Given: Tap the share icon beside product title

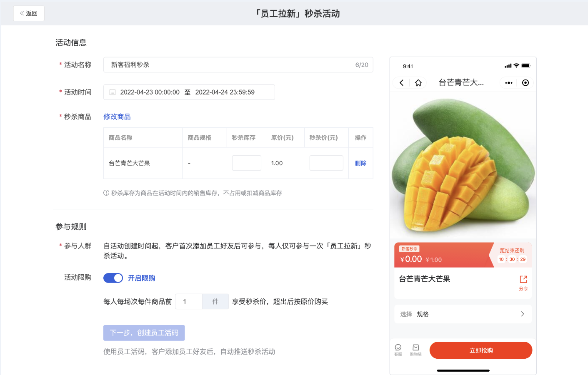Looking at the screenshot, I should pos(523,279).
